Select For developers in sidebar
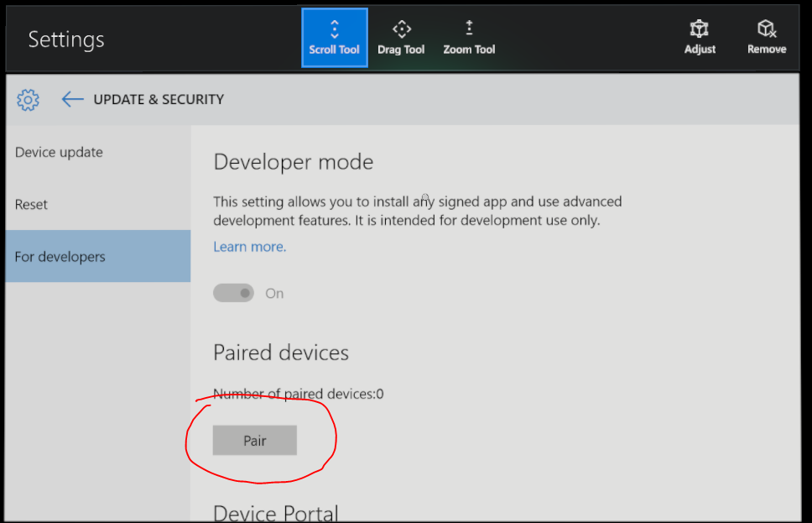 pos(60,257)
